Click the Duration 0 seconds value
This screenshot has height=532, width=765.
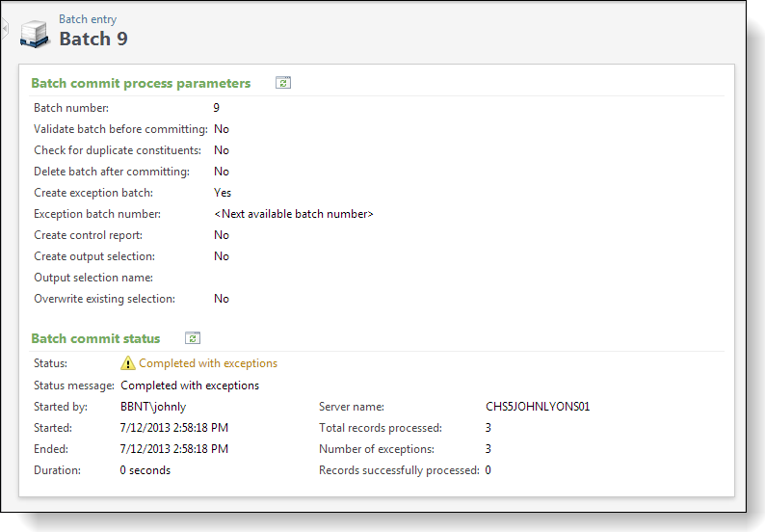point(145,470)
